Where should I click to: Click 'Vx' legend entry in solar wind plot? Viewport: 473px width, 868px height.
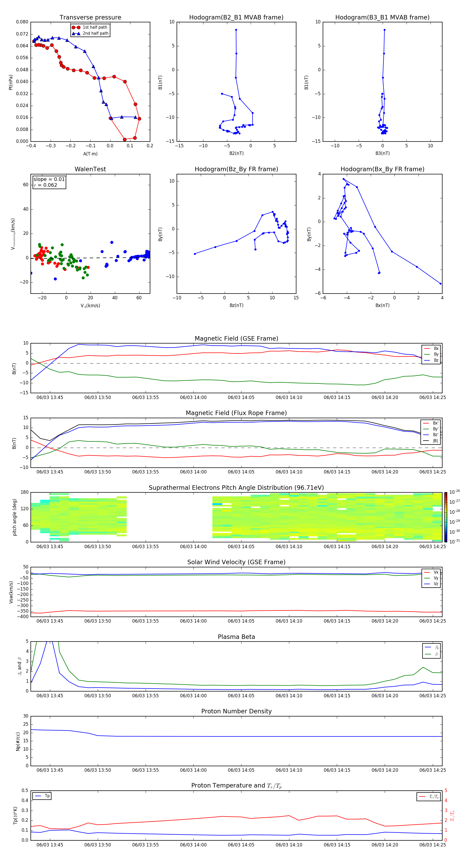point(431,572)
